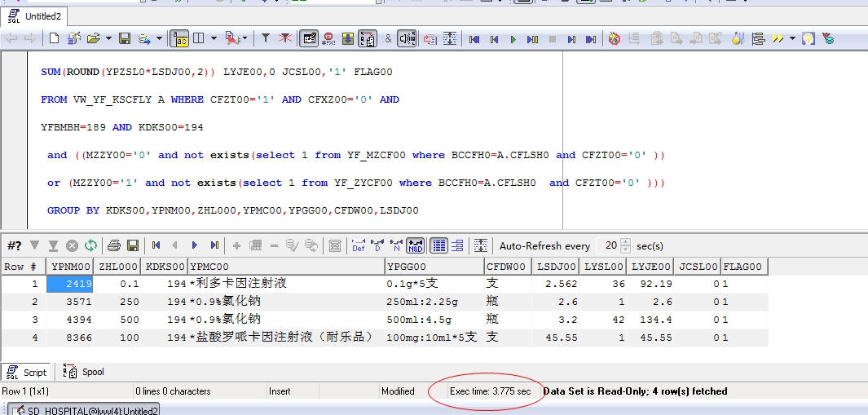Toggle the 'D' column sizing option
The width and height of the screenshot is (868, 415).
(x=377, y=245)
